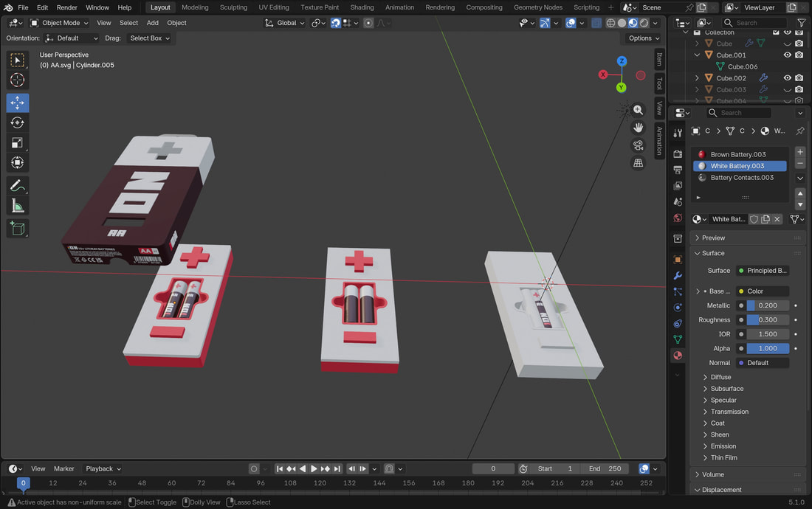812x509 pixels.
Task: Adjust the Roughness slider
Action: (767, 320)
